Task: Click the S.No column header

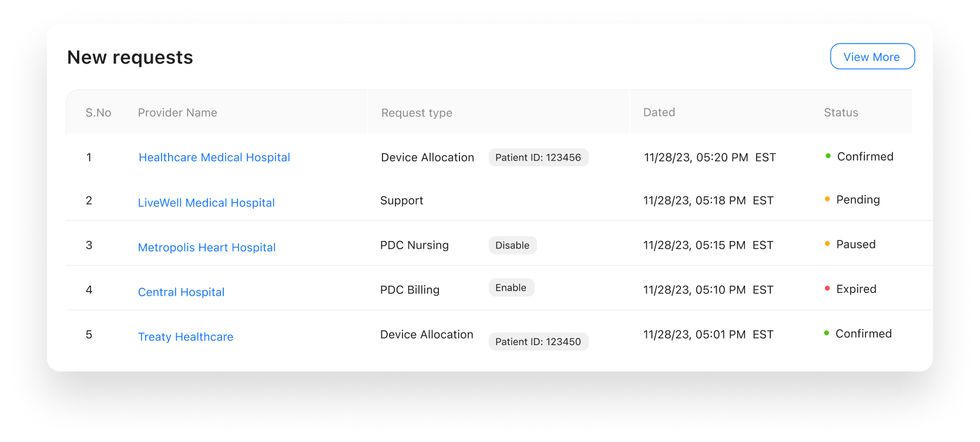Action: pyautogui.click(x=98, y=112)
